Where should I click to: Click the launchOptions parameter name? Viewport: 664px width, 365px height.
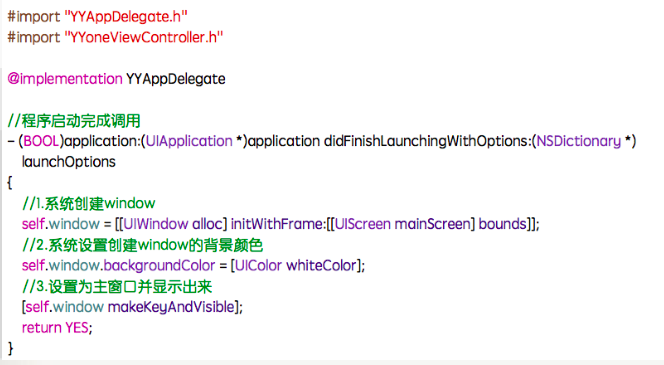pyautogui.click(x=69, y=162)
